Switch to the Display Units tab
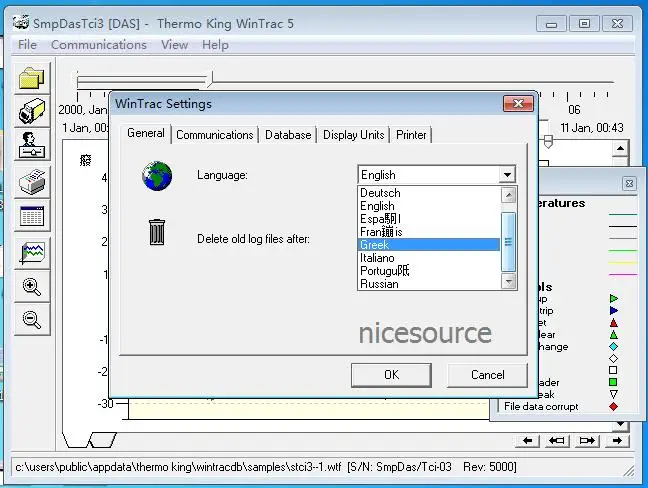 (353, 135)
